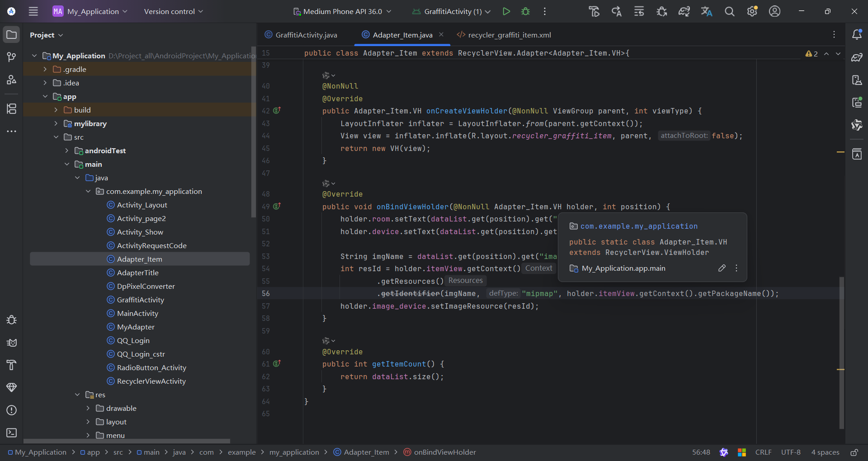This screenshot has height=461, width=868.
Task: Open Search Everywhere magnifier icon
Action: (729, 11)
